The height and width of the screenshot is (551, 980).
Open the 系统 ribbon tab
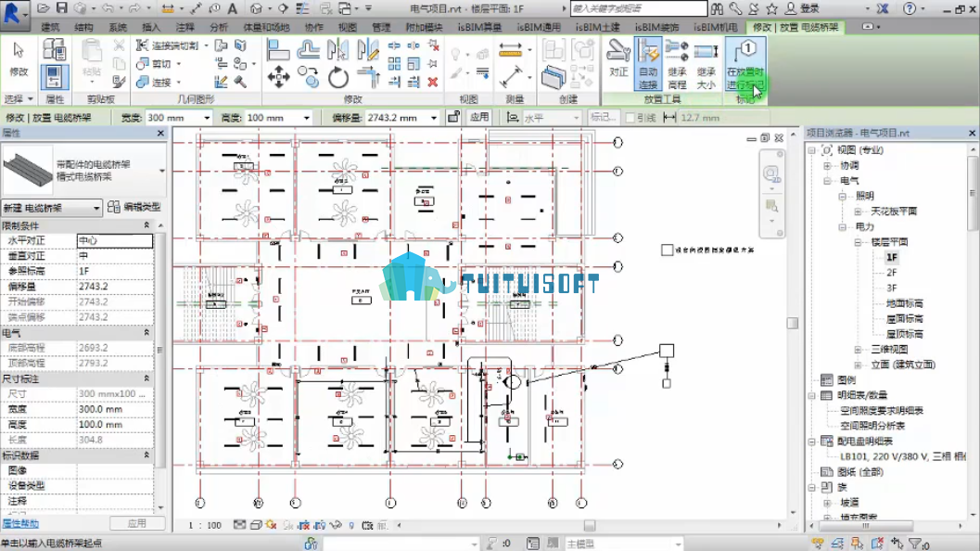[117, 27]
